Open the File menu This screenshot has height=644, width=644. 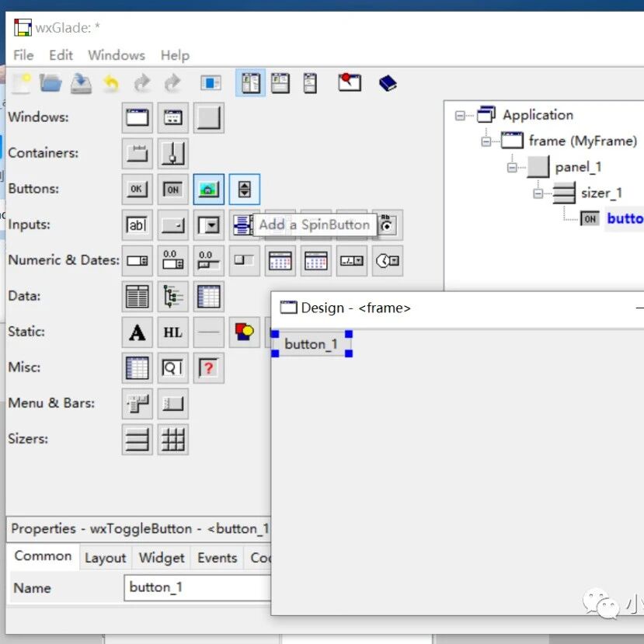click(x=23, y=55)
